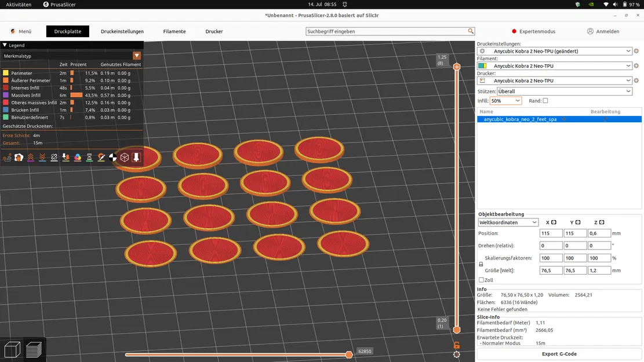Click PrusaSlicer app menu in top bar
This screenshot has height=362, width=644.
coord(60,5)
